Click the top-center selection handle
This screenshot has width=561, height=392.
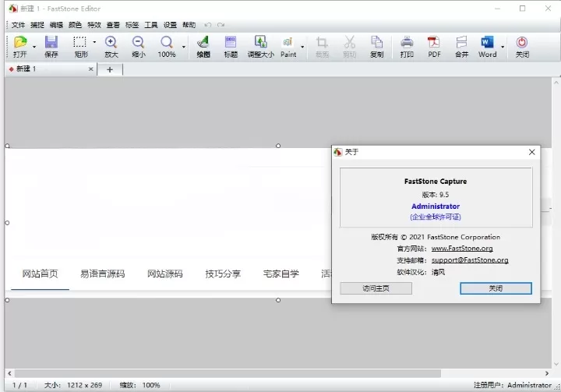[278, 146]
